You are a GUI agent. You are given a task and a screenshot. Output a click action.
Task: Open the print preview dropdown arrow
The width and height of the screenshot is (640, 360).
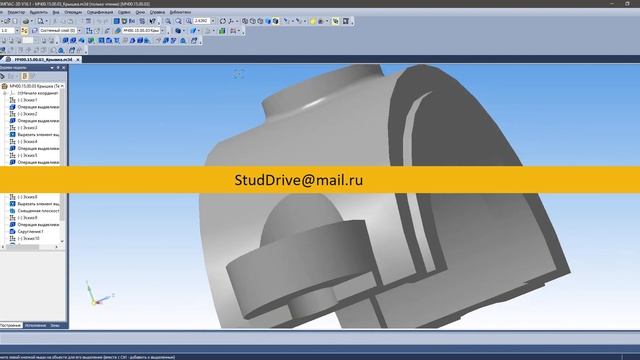[47, 21]
